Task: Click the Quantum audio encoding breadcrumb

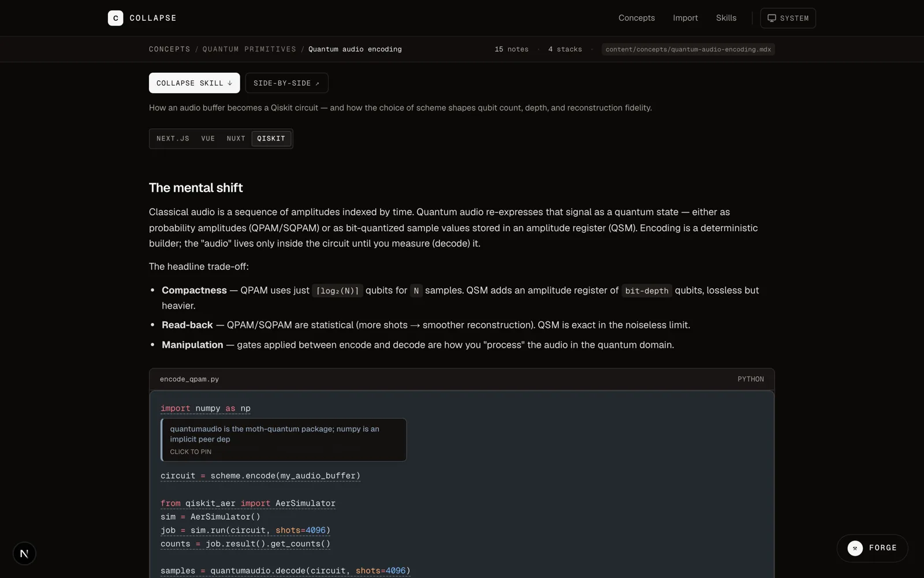Action: click(355, 49)
